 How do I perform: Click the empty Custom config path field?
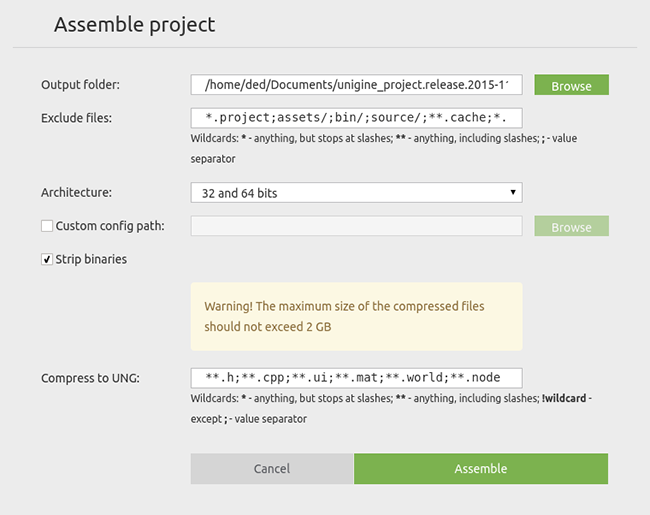pyautogui.click(x=357, y=226)
